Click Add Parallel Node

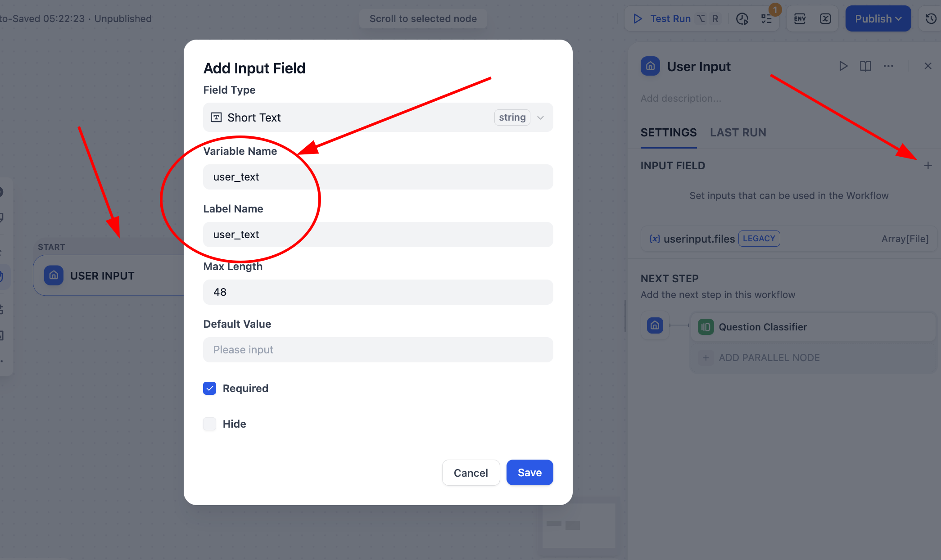769,358
